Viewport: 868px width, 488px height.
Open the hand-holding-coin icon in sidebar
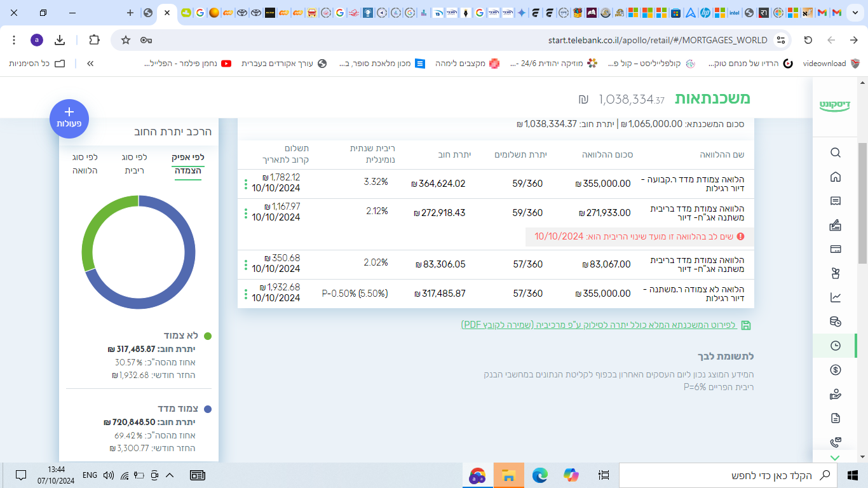[836, 394]
